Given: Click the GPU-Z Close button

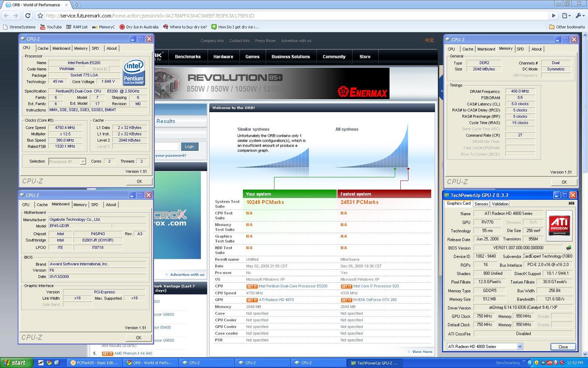Looking at the screenshot, I should 563,347.
